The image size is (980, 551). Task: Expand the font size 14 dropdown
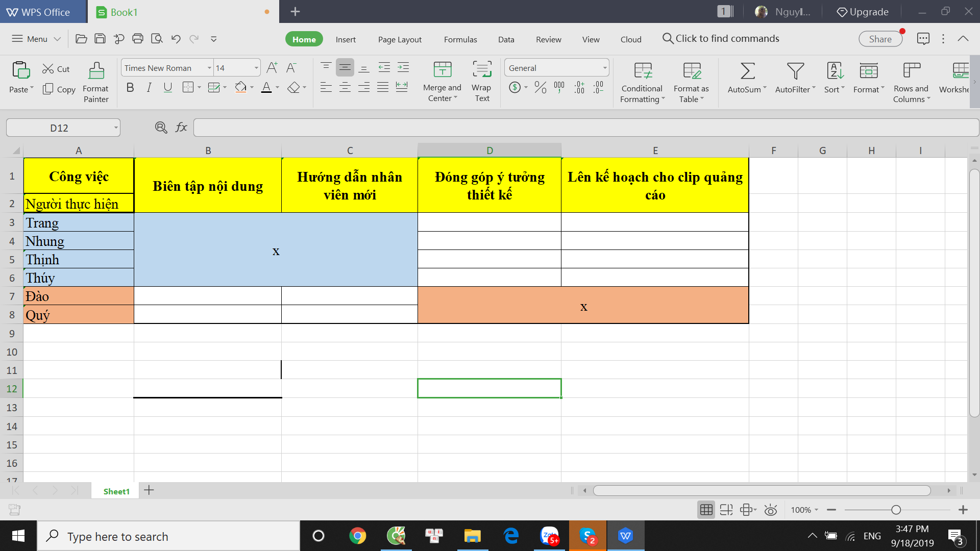(x=256, y=68)
